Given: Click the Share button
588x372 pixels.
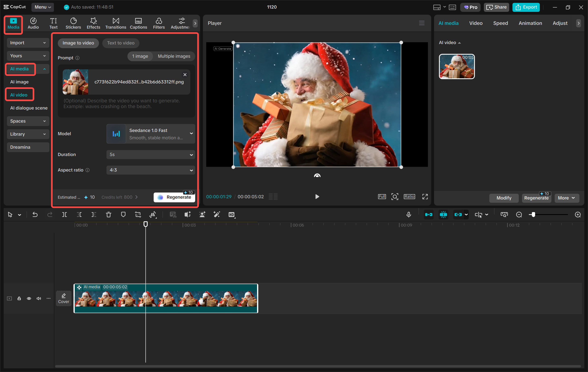Looking at the screenshot, I should pos(496,7).
